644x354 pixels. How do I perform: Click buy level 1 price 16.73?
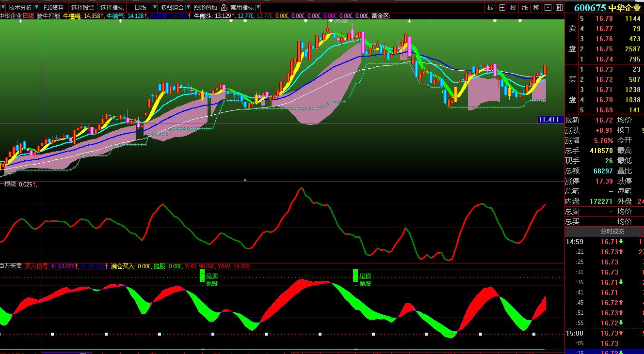click(604, 69)
